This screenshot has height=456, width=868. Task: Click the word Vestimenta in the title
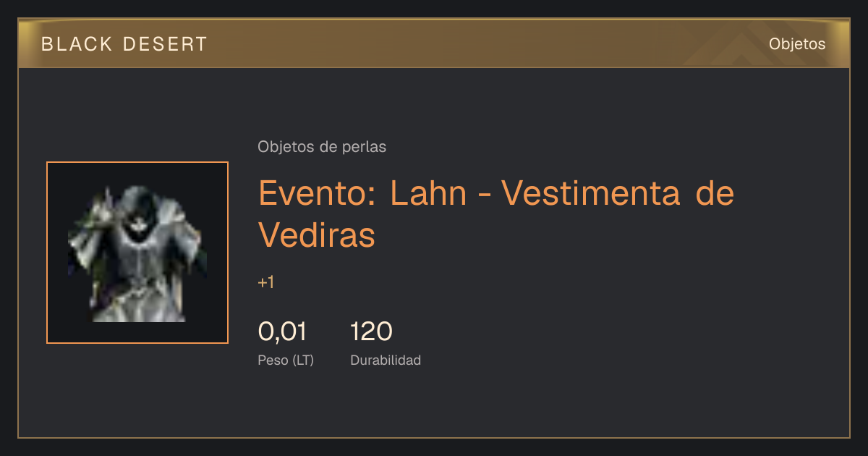pyautogui.click(x=591, y=193)
